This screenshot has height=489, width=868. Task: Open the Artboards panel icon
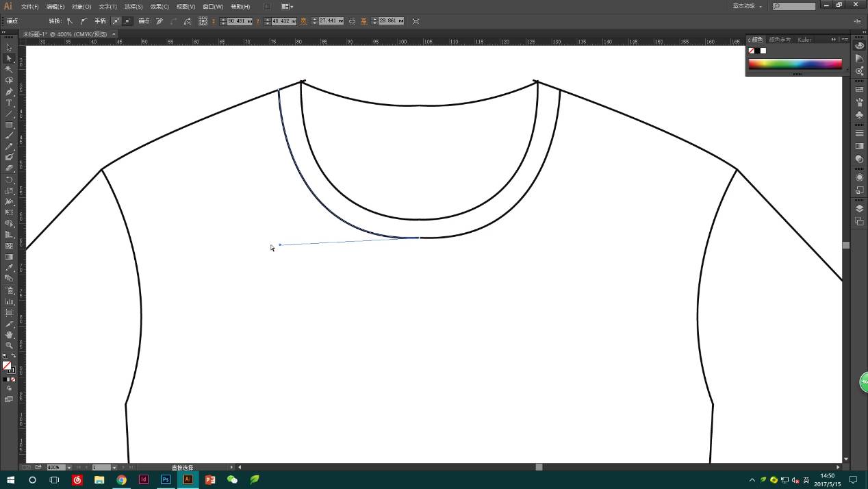tap(860, 221)
